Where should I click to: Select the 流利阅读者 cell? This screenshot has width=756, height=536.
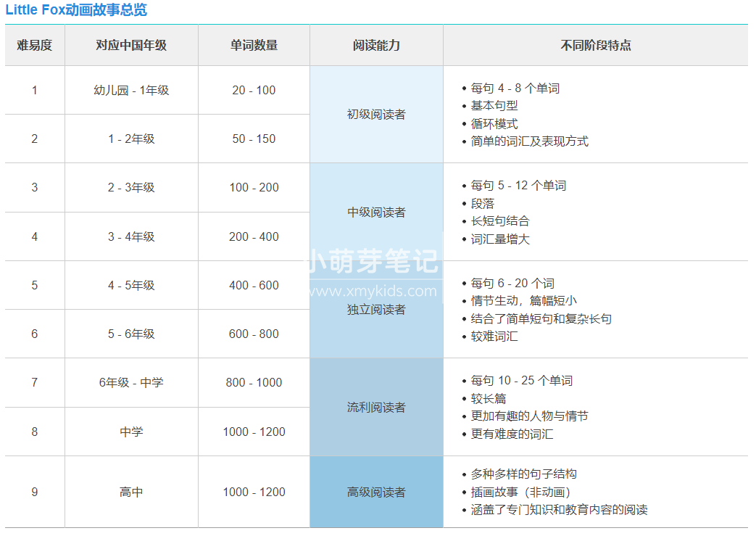[x=376, y=408]
